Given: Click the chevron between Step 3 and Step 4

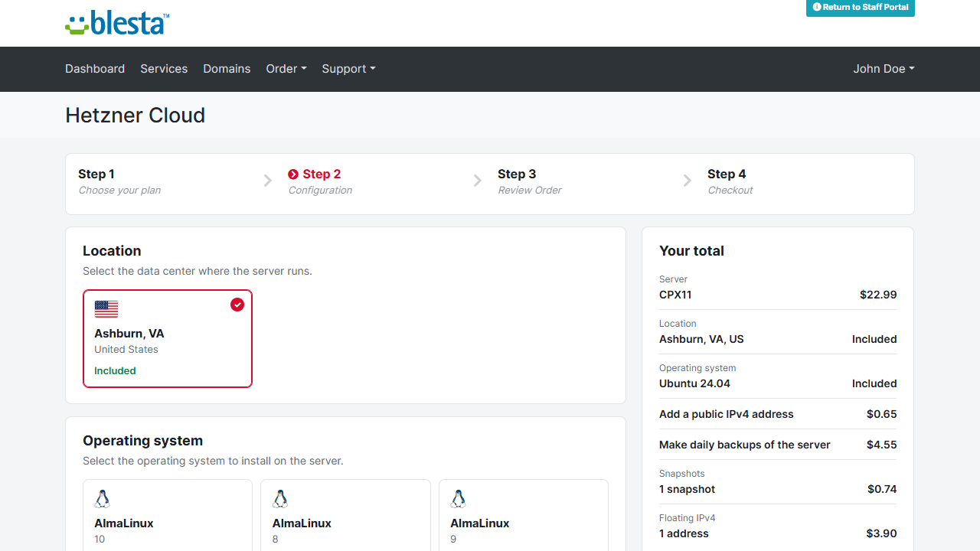Looking at the screenshot, I should [x=688, y=181].
